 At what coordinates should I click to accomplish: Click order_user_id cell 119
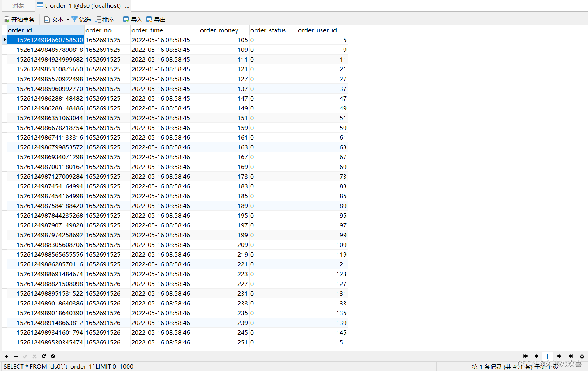(322, 254)
